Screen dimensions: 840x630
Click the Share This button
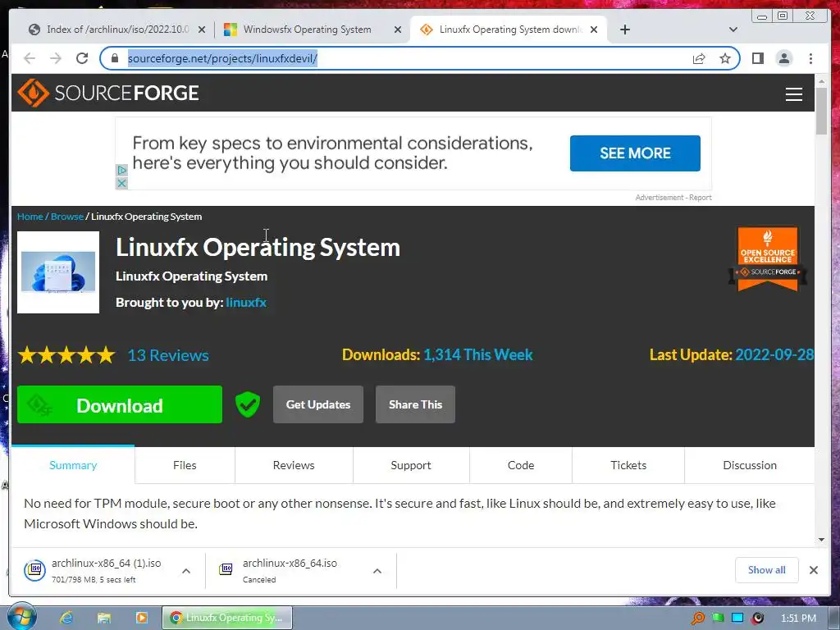(415, 404)
